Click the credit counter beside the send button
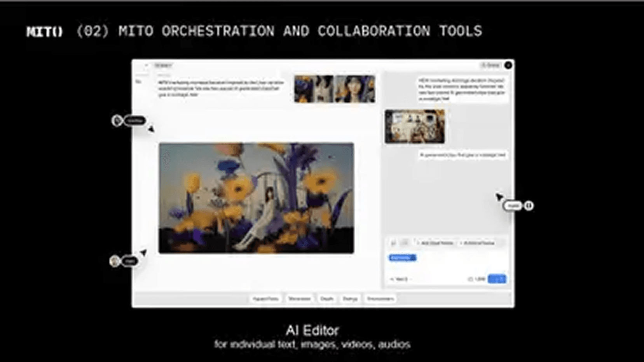644x362 pixels. (476, 279)
